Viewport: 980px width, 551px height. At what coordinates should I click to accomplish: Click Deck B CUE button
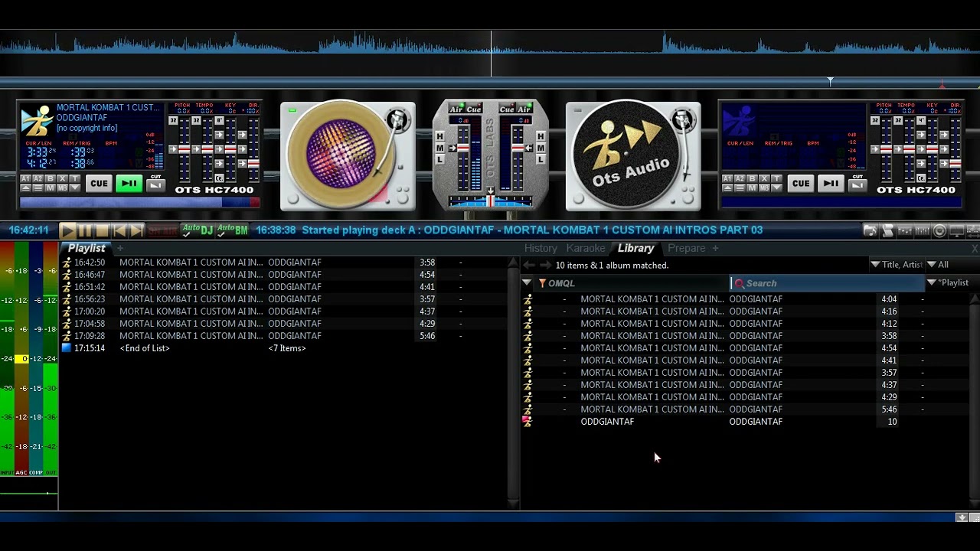click(801, 184)
